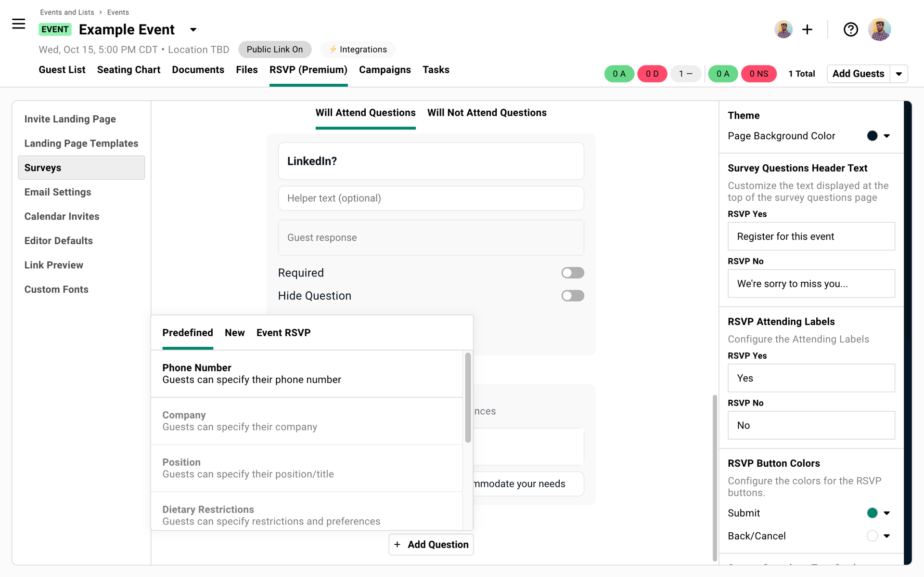Open the Add Guests dropdown arrow
Screen dimensions: 924x577
[898, 74]
